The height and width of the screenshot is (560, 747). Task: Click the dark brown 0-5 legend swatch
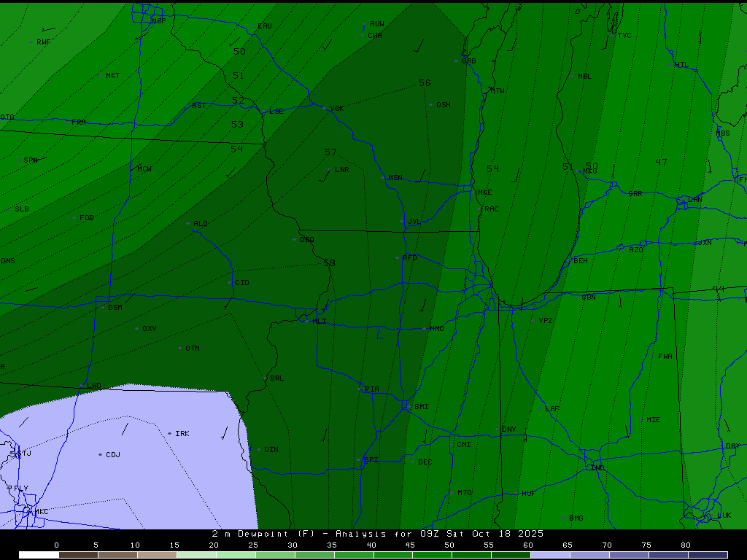pos(79,555)
